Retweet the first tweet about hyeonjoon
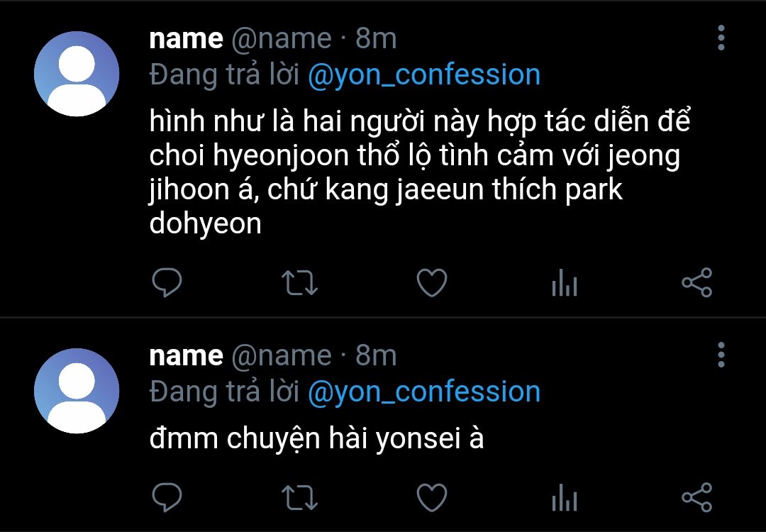Image resolution: width=766 pixels, height=532 pixels. [x=300, y=283]
